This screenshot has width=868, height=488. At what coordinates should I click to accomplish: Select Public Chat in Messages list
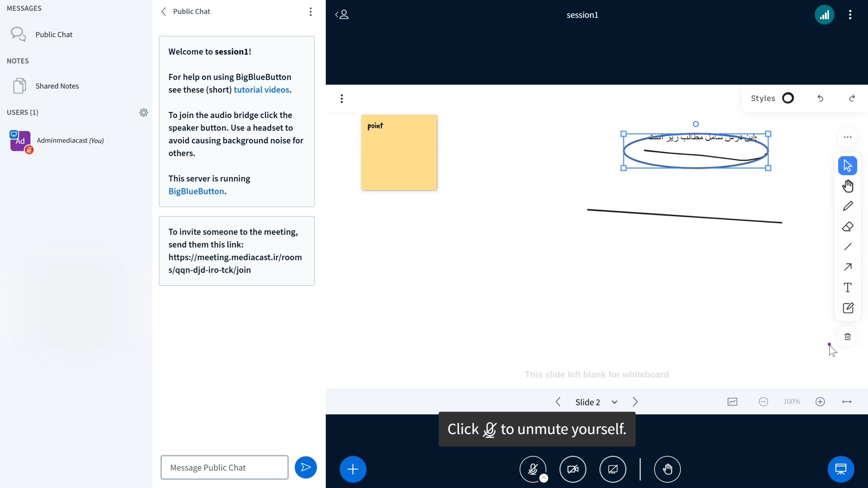(x=54, y=34)
